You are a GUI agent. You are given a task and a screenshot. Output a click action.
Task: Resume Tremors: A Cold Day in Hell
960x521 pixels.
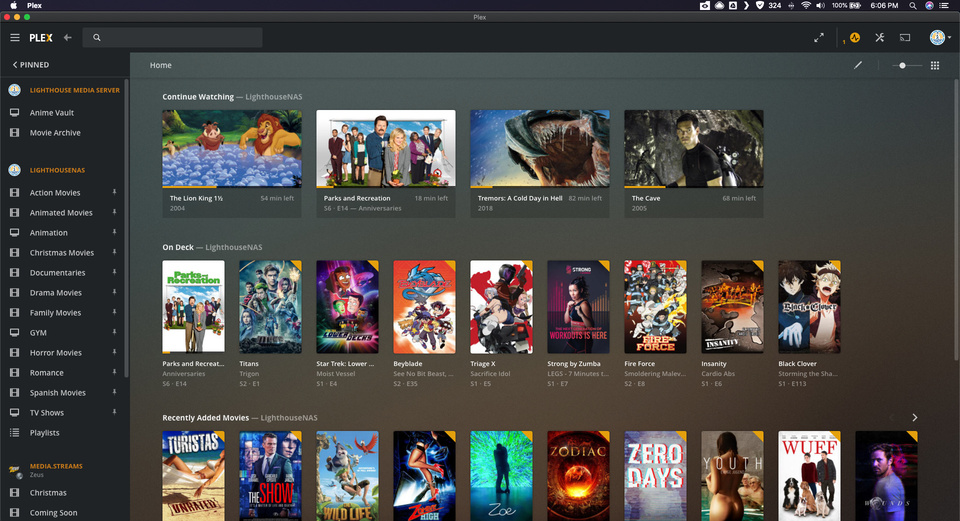click(x=540, y=148)
